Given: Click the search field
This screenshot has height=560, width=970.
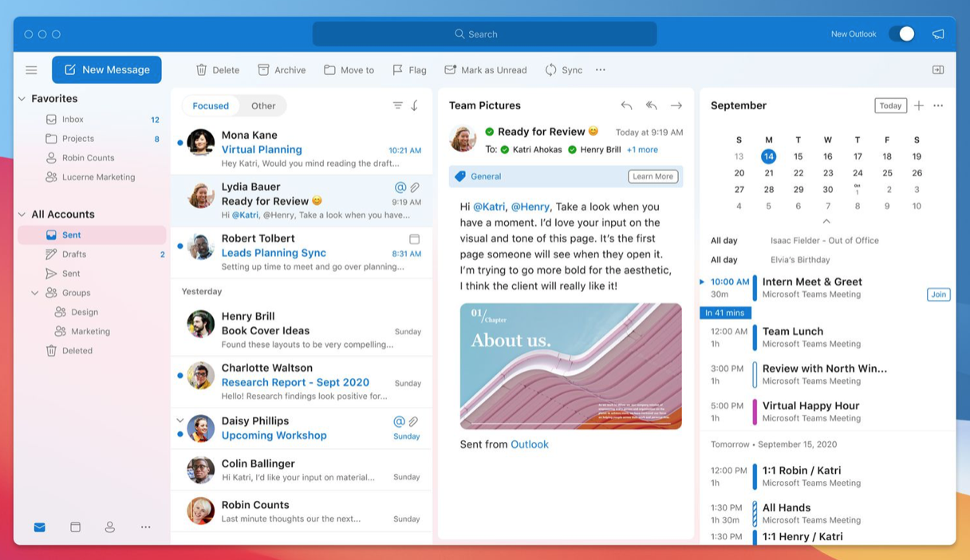Looking at the screenshot, I should click(484, 34).
